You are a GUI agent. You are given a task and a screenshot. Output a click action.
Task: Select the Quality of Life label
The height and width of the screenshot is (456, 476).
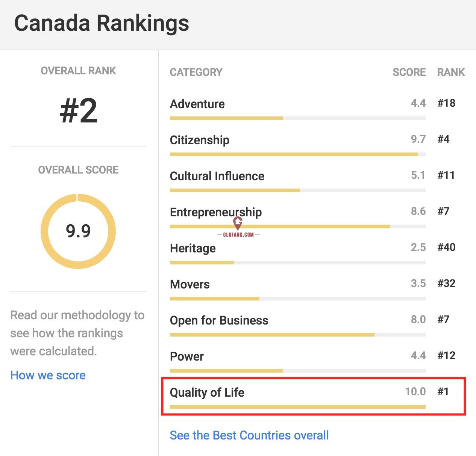(x=207, y=393)
